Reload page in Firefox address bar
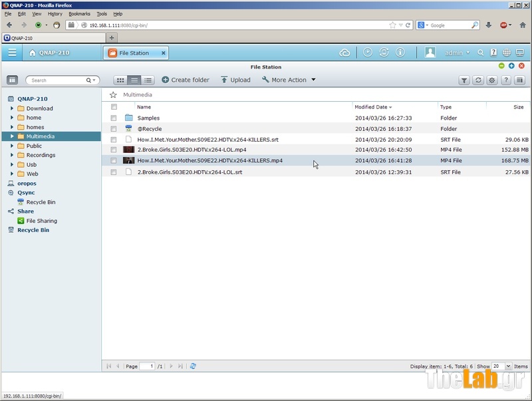 tap(408, 25)
